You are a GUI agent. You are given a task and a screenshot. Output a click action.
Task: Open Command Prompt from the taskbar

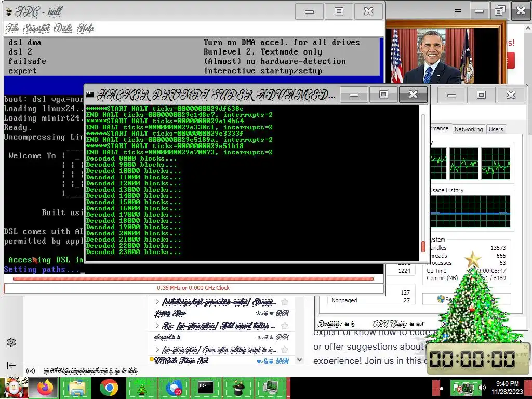[x=206, y=388]
